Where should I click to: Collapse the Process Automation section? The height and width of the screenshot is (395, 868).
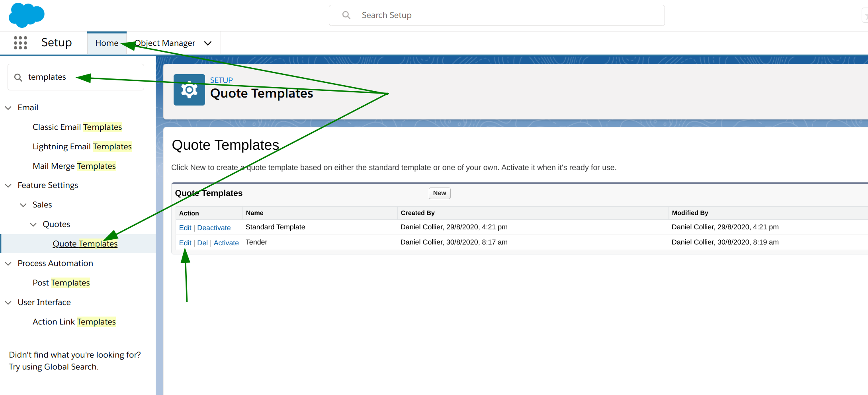[8, 264]
